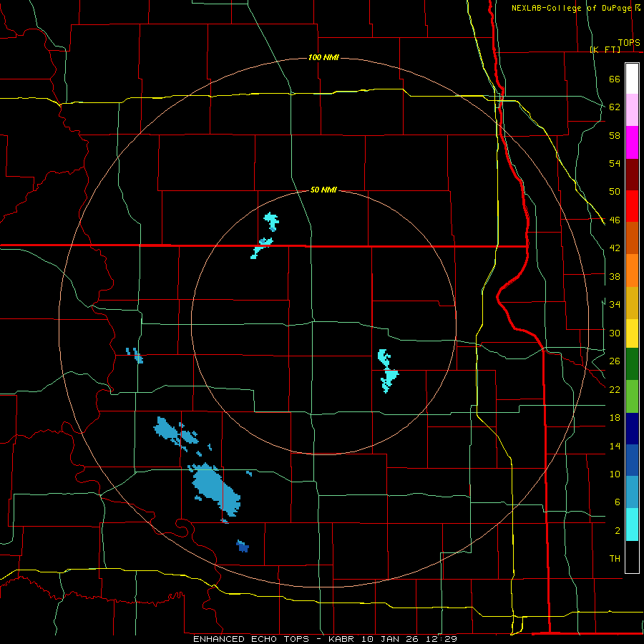Click the dark orange 42 kft swatch
The height and width of the screenshot is (644, 644).
pos(632,238)
